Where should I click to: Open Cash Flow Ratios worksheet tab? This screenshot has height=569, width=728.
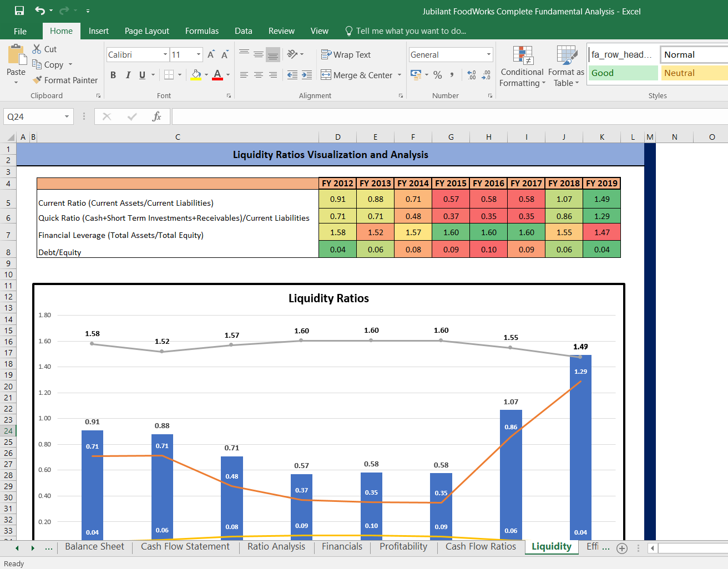pyautogui.click(x=481, y=547)
